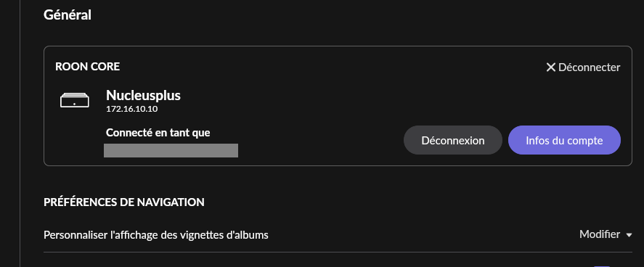Select the Général settings heading
The height and width of the screenshot is (267, 644).
[x=68, y=15]
